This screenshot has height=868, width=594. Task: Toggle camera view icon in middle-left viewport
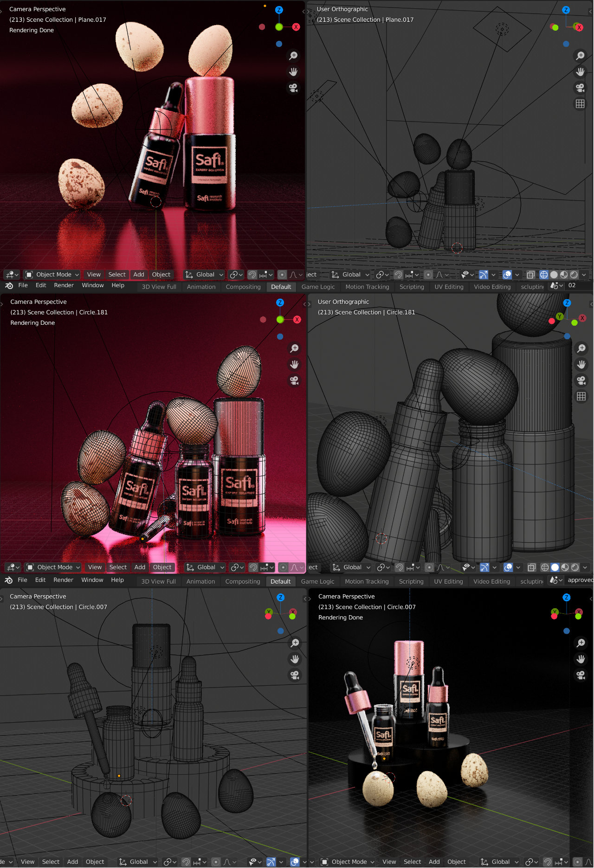pyautogui.click(x=294, y=381)
